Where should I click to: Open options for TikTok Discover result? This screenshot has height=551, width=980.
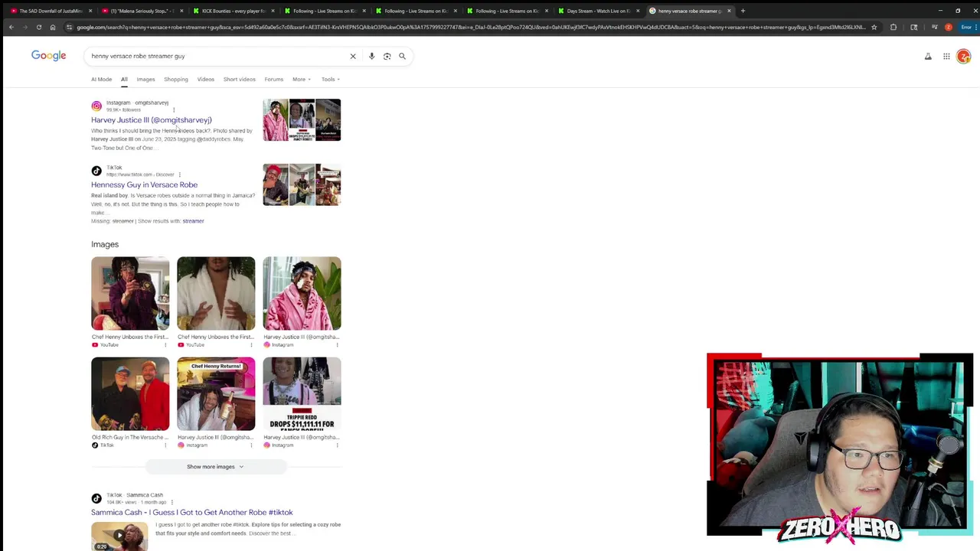(179, 174)
